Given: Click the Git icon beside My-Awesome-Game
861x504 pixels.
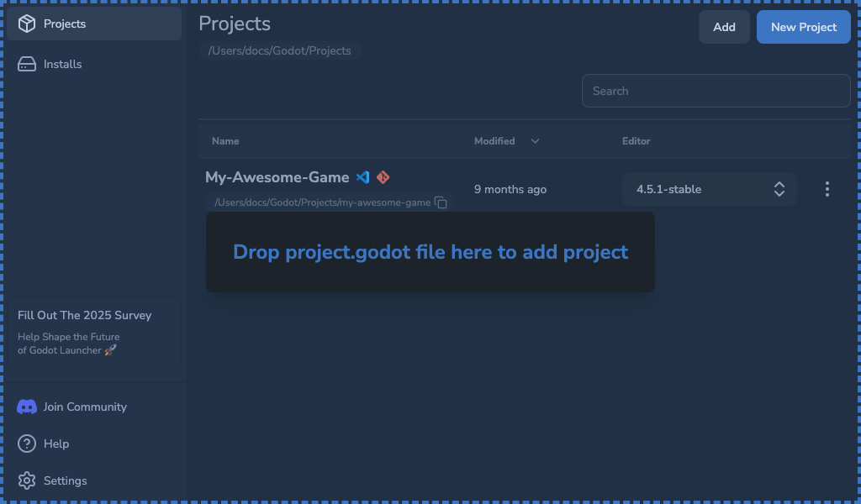Looking at the screenshot, I should coord(383,177).
